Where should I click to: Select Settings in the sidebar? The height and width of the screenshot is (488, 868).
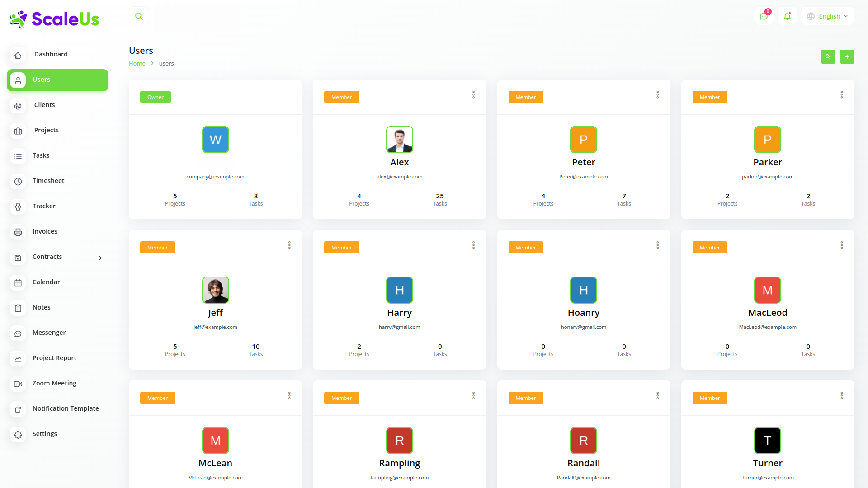point(45,434)
